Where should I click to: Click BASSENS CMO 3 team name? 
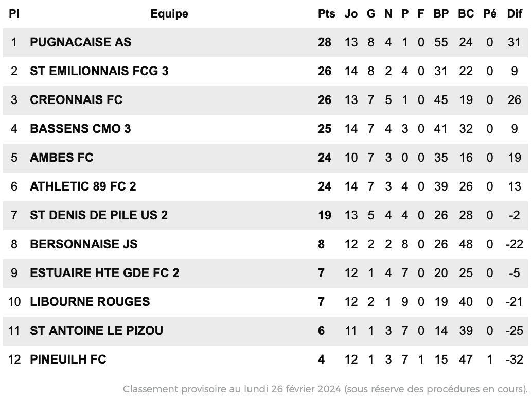80,129
